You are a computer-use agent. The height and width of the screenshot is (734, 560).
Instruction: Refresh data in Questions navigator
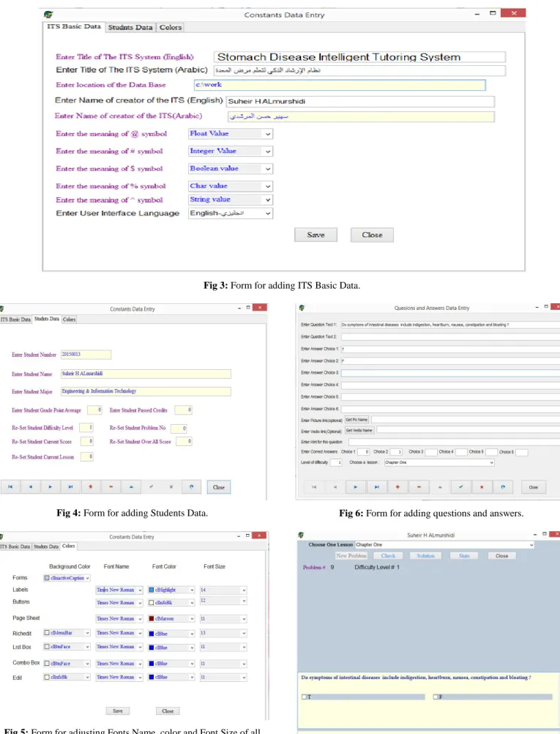point(503,487)
